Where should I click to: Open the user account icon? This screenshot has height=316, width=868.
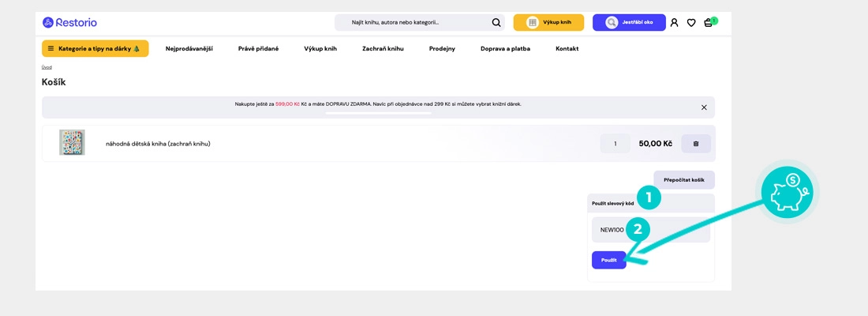coord(674,23)
